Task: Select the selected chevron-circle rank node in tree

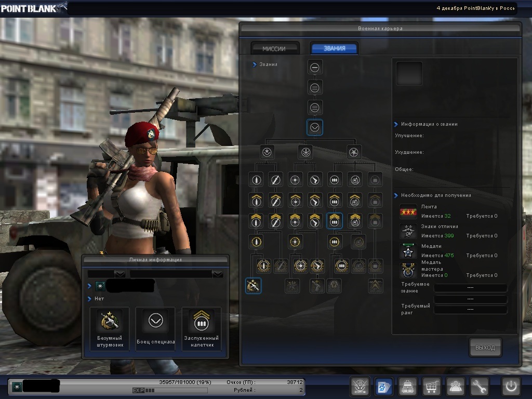Action: pos(314,127)
